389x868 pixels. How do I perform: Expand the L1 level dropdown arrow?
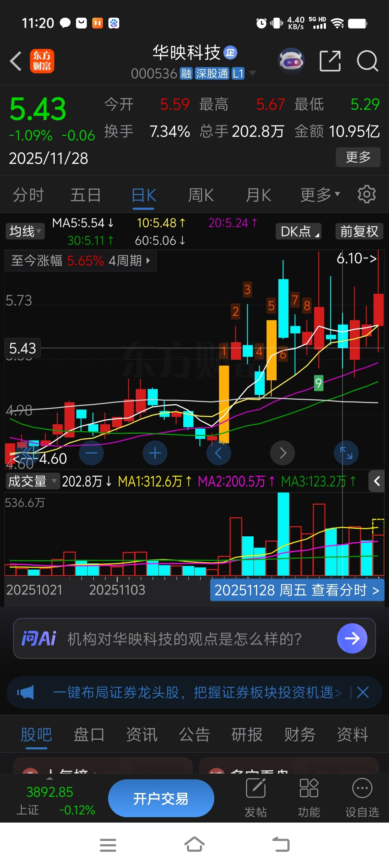coord(252,73)
